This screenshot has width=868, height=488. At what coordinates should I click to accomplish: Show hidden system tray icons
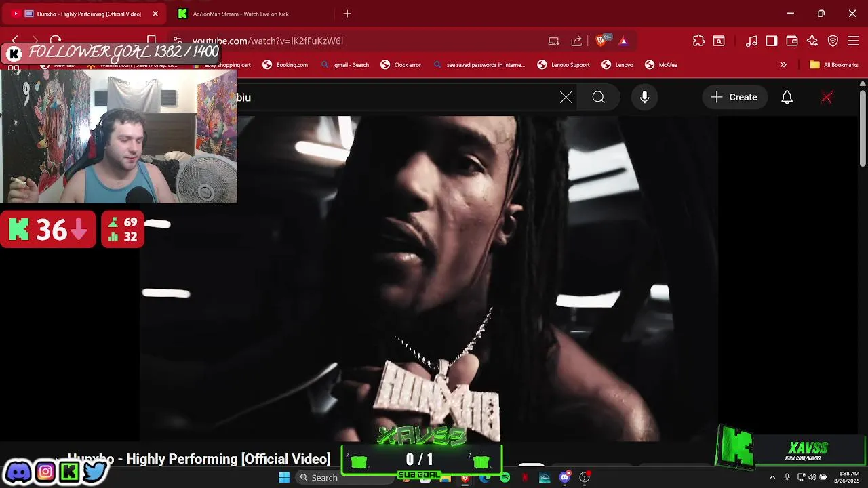click(x=772, y=477)
